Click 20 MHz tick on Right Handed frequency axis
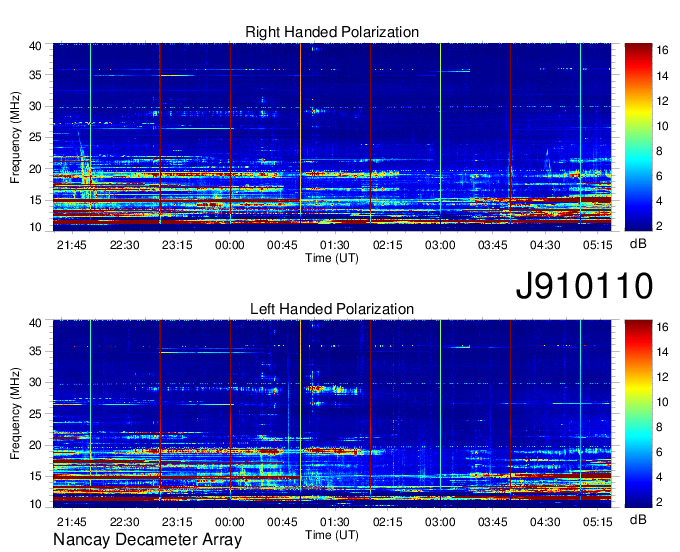 [35, 169]
